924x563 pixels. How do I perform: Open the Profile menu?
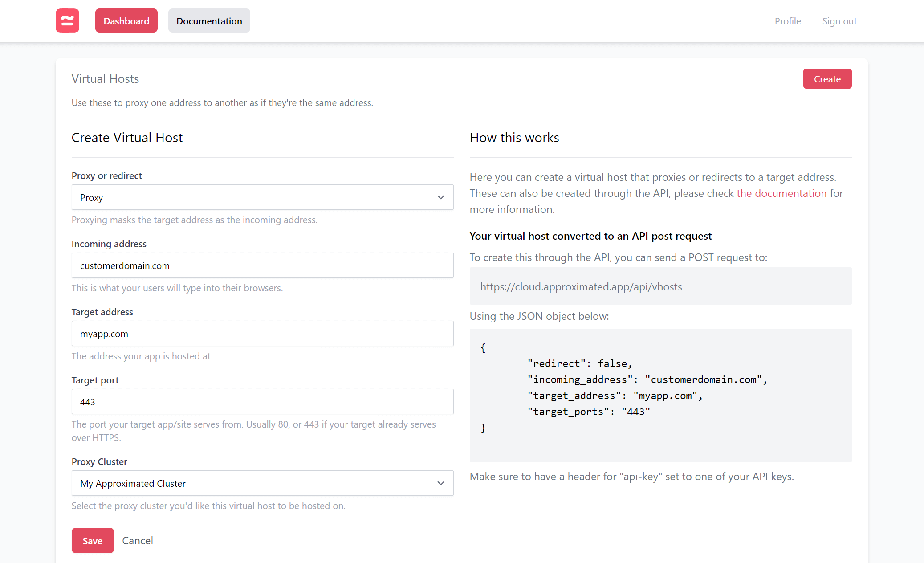[x=787, y=21]
